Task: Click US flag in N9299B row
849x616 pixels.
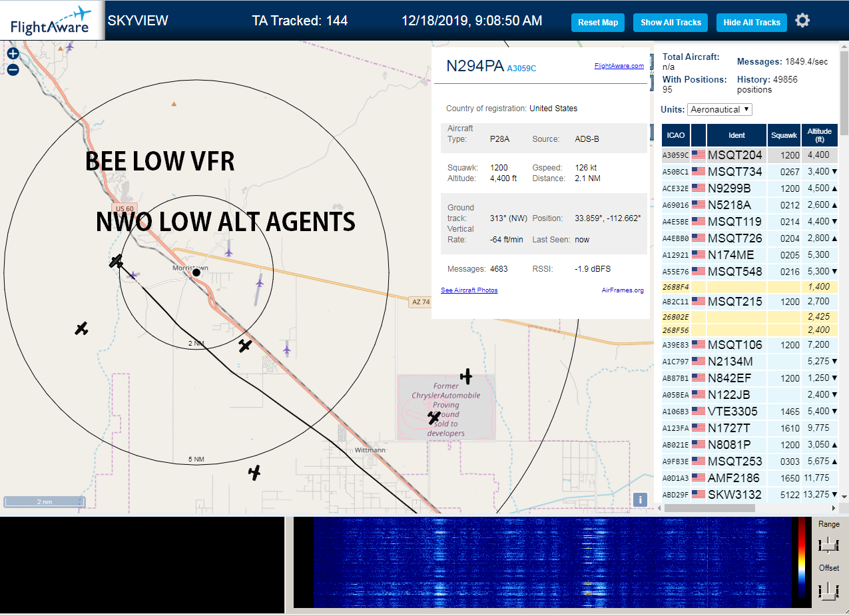Action: (x=699, y=188)
